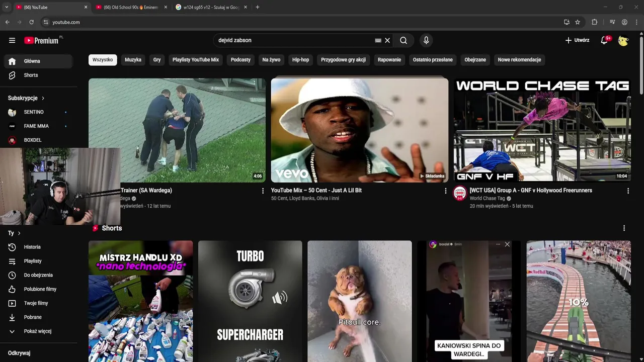Select the Rapowanie chip
The width and height of the screenshot is (644, 362).
click(389, 60)
